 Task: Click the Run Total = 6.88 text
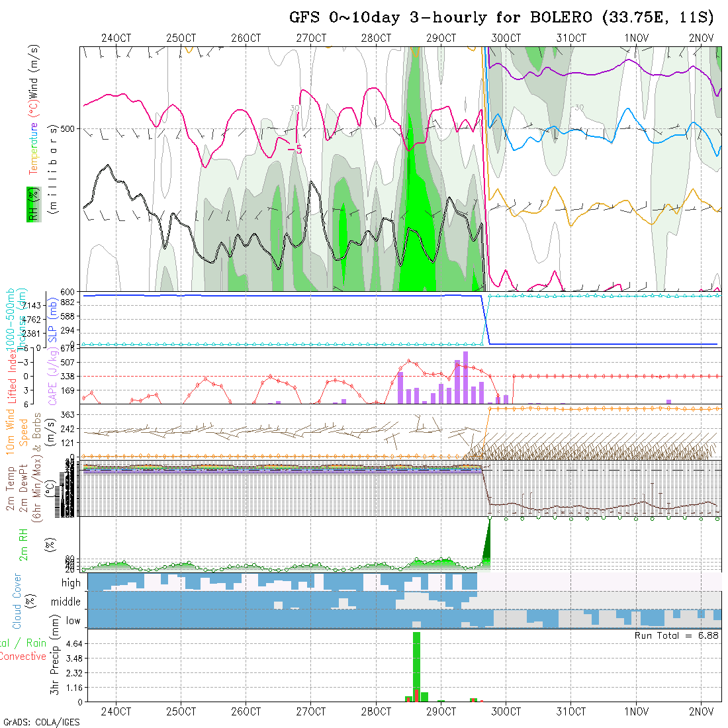point(676,635)
